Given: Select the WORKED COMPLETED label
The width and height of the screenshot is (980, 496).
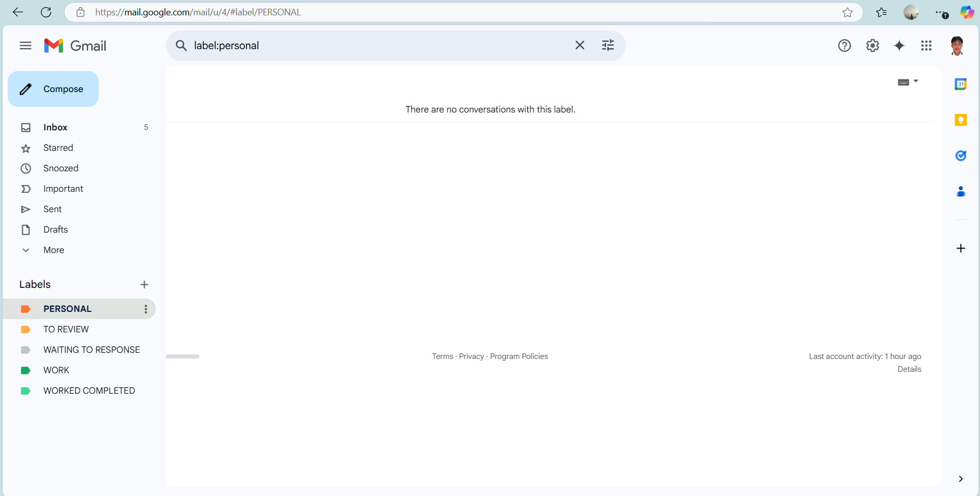Looking at the screenshot, I should click(x=79, y=391).
